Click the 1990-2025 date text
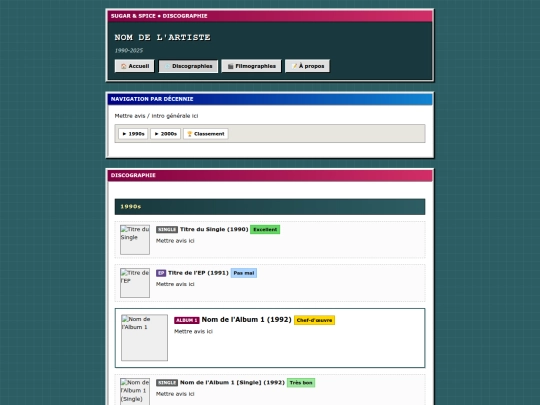This screenshot has height=405, width=540. (128, 50)
